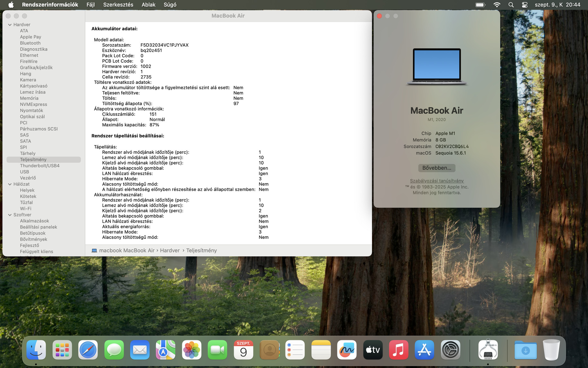Select Grafika/kijelzők in sidebar
The height and width of the screenshot is (368, 588).
(36, 67)
